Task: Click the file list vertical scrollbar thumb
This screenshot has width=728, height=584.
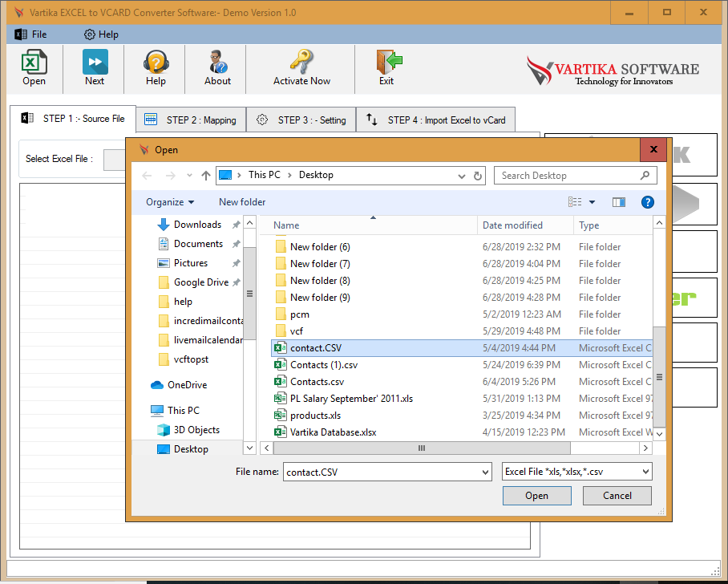Action: (x=659, y=377)
